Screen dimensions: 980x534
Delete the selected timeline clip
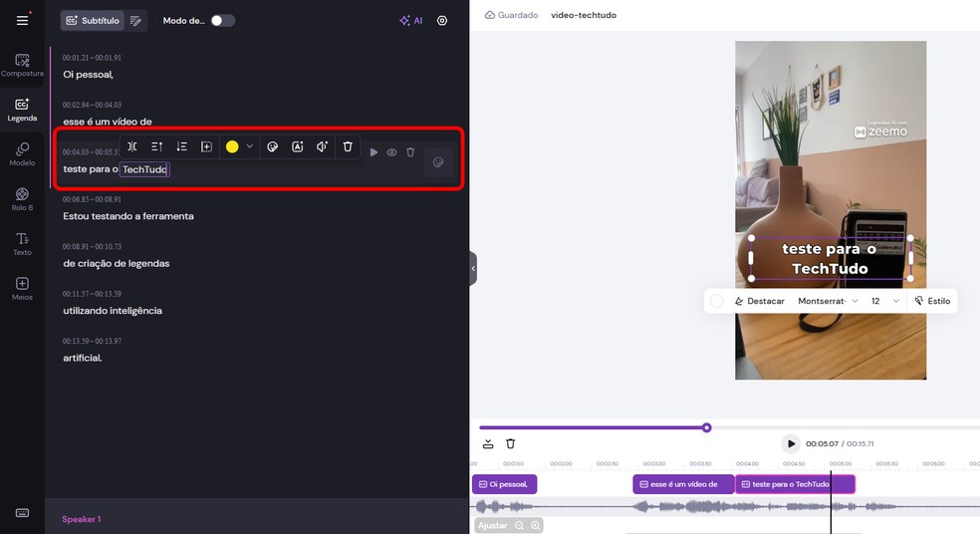511,444
